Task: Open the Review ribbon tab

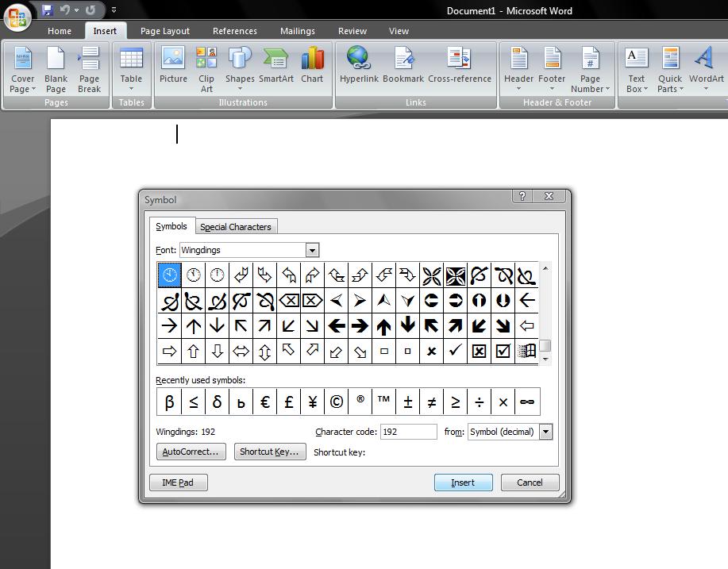Action: click(352, 31)
